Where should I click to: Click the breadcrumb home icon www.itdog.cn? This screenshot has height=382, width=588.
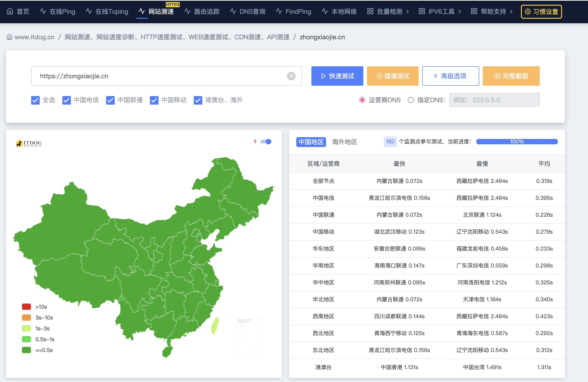[9, 37]
